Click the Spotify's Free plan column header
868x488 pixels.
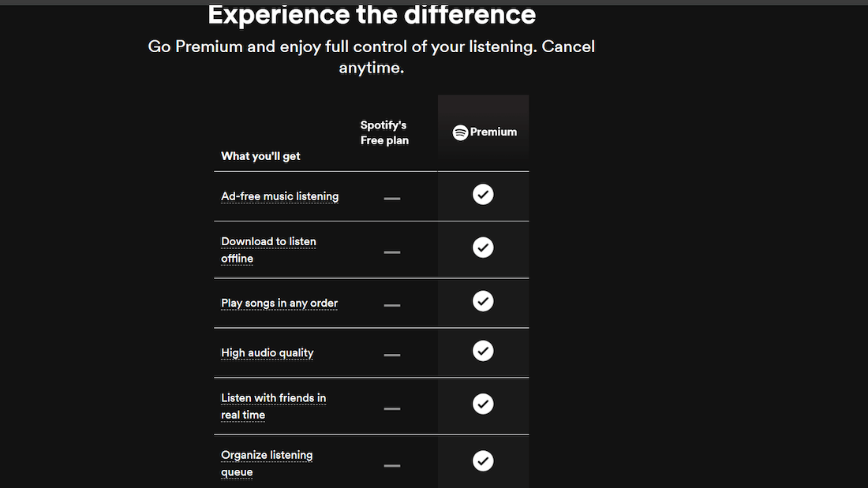click(384, 132)
